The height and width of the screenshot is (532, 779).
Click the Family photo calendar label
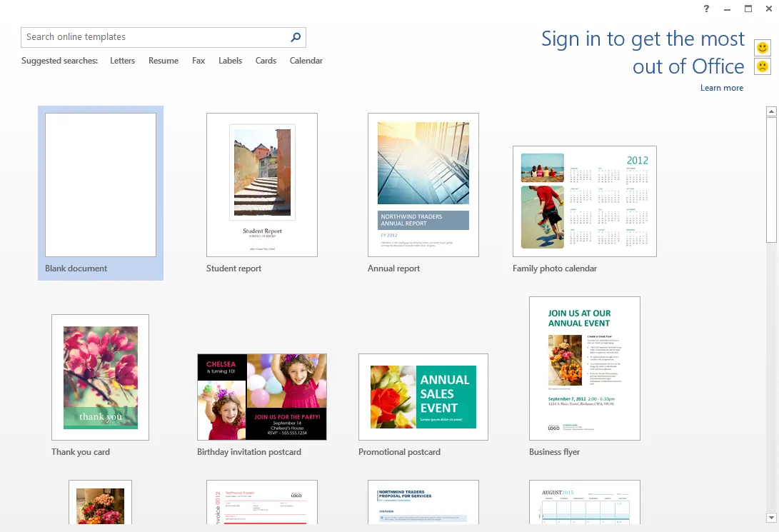pyautogui.click(x=555, y=268)
